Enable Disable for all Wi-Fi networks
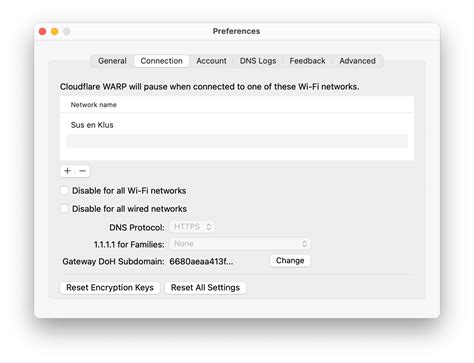The image size is (474, 363). click(x=64, y=190)
